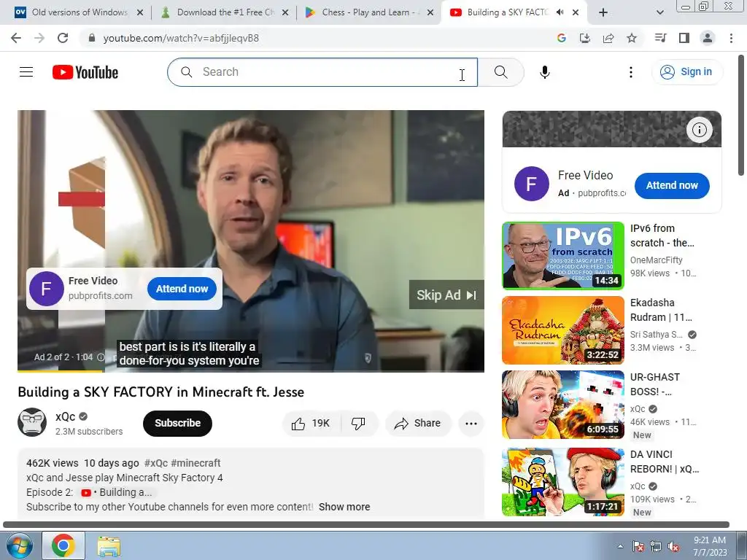
Task: Expand the tab search chevron
Action: (659, 13)
